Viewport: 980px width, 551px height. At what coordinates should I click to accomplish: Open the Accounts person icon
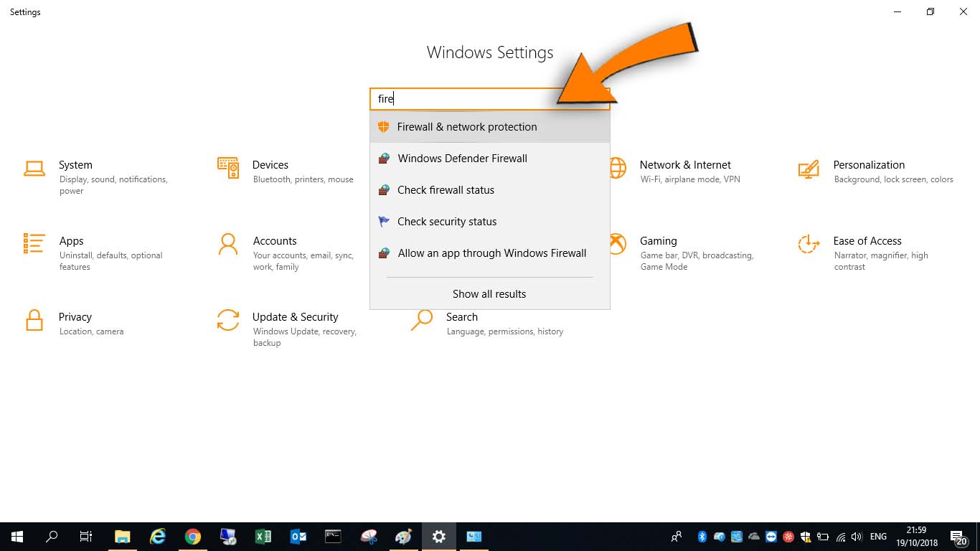tap(228, 244)
